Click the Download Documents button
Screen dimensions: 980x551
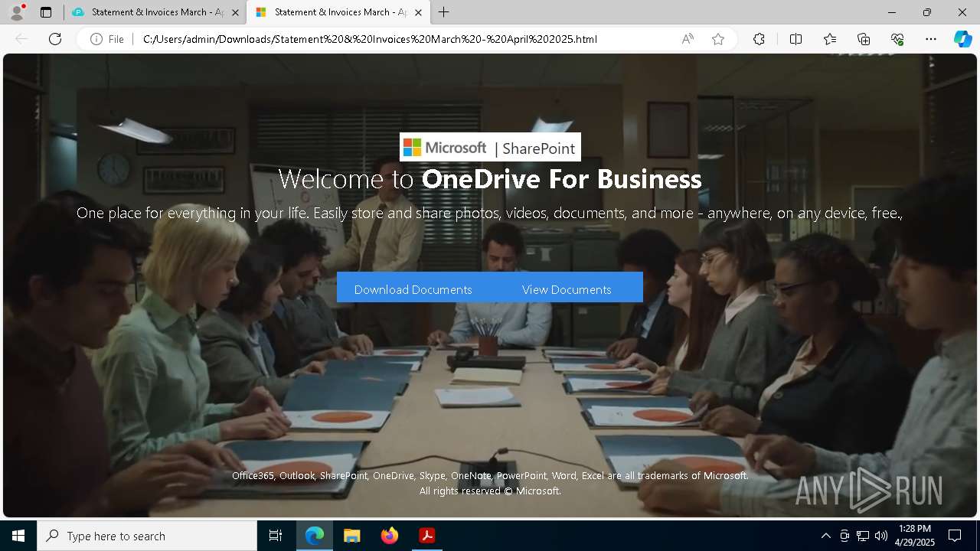(x=413, y=289)
